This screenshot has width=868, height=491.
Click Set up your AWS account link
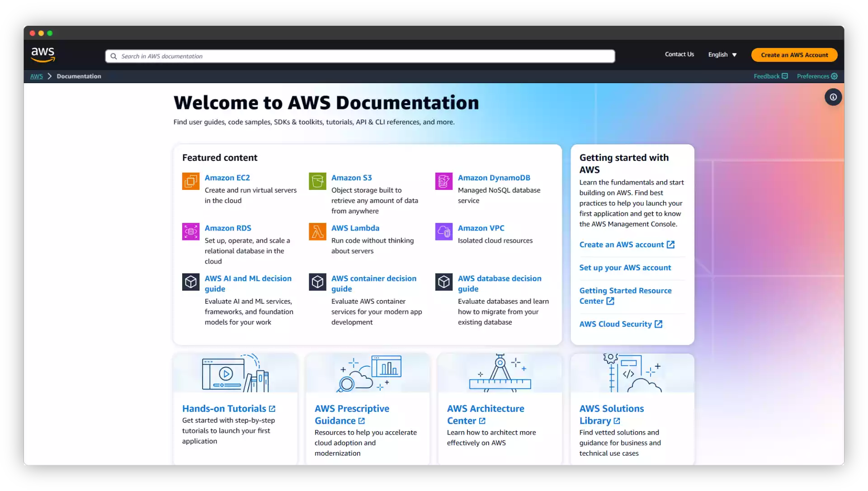(x=625, y=267)
